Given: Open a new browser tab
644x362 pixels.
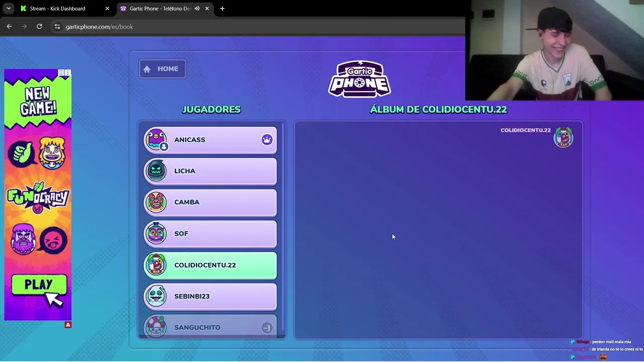Looking at the screenshot, I should [x=222, y=9].
